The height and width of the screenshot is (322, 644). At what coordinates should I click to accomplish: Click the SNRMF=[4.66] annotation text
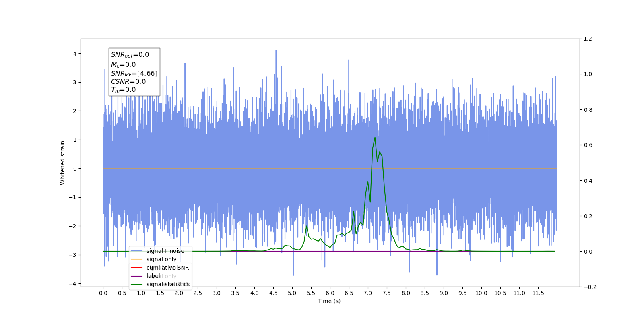(x=134, y=73)
